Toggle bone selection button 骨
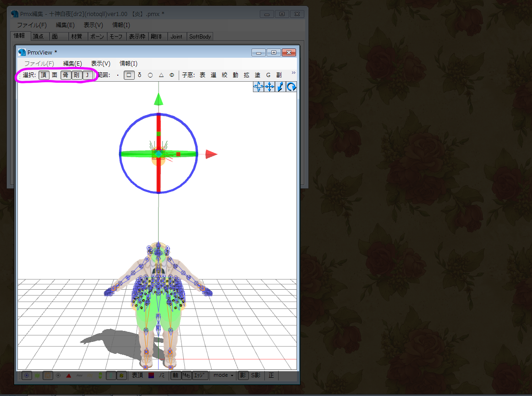 point(66,75)
